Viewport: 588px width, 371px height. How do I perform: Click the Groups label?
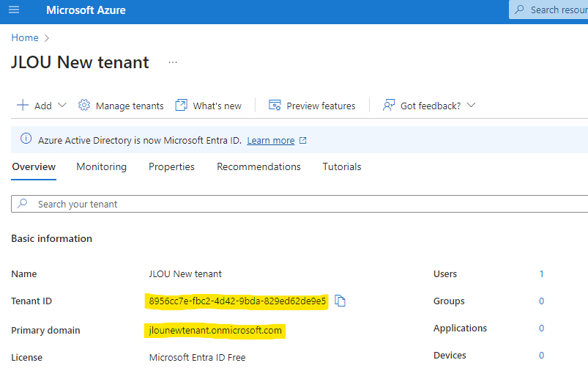449,301
